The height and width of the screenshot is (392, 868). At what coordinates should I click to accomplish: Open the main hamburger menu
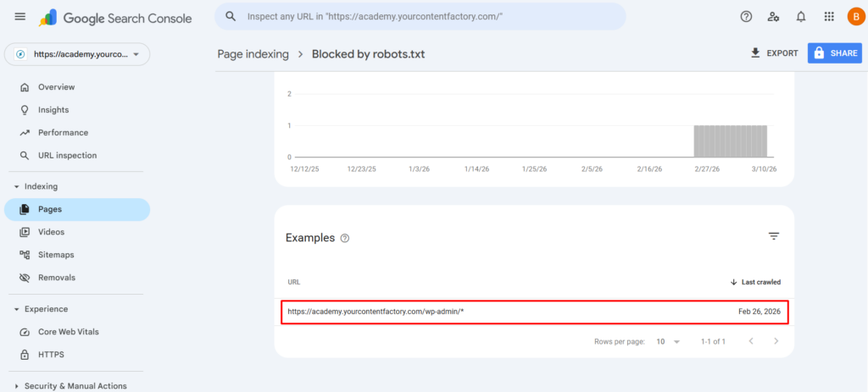pos(20,17)
